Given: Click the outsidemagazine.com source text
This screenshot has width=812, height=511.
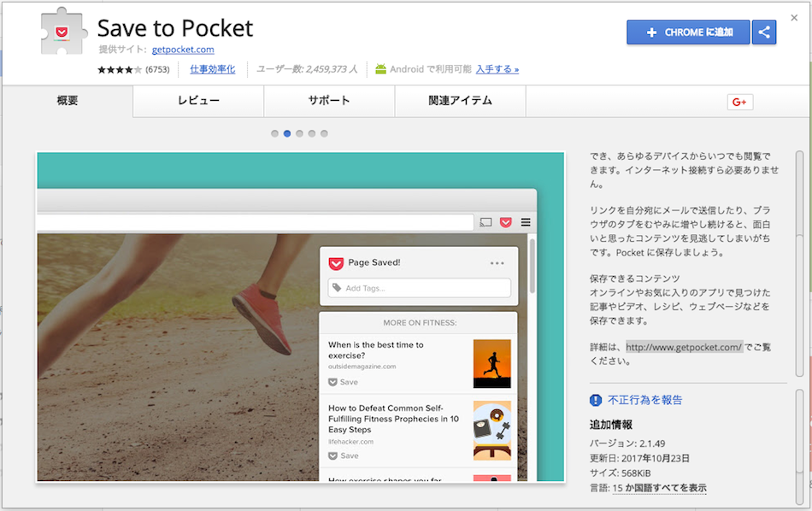Looking at the screenshot, I should point(362,367).
